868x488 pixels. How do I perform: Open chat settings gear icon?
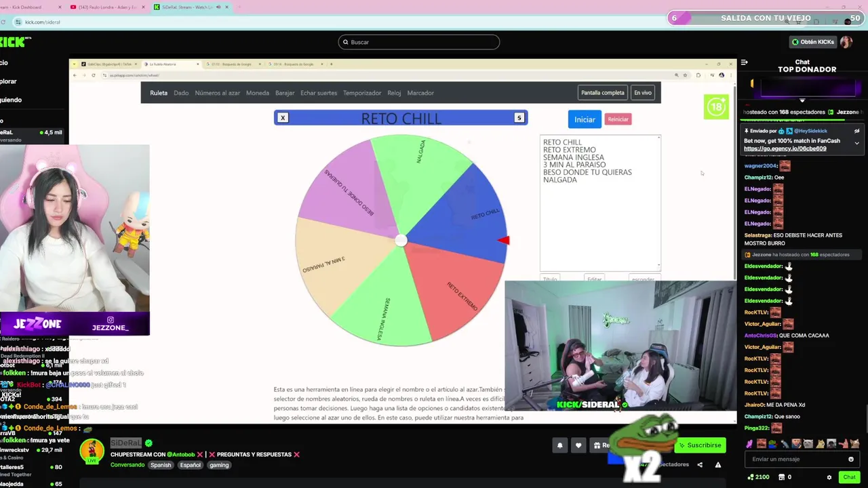[x=829, y=477]
